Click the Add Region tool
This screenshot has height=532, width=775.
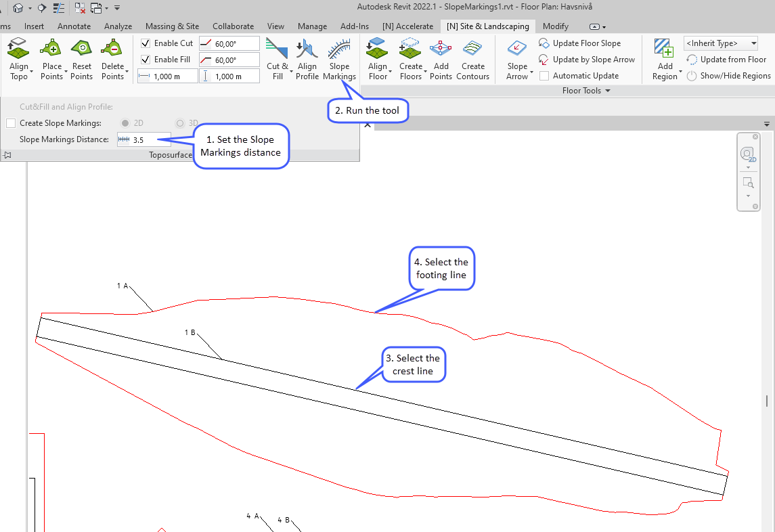coord(665,60)
